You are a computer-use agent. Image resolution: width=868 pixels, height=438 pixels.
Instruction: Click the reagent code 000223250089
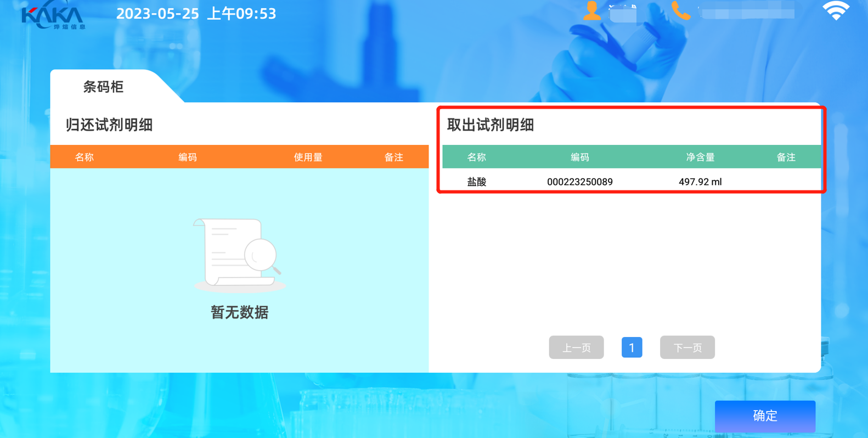coord(579,182)
